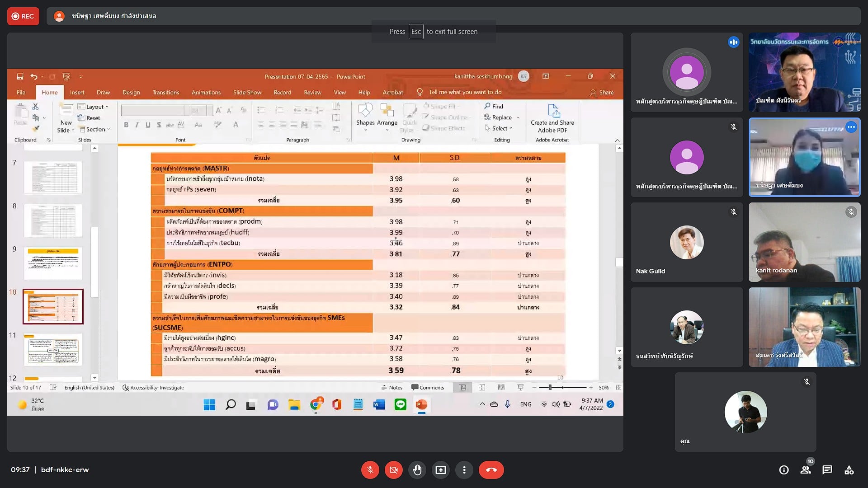This screenshot has height=488, width=868.
Task: Show the participants list
Action: pos(805,470)
